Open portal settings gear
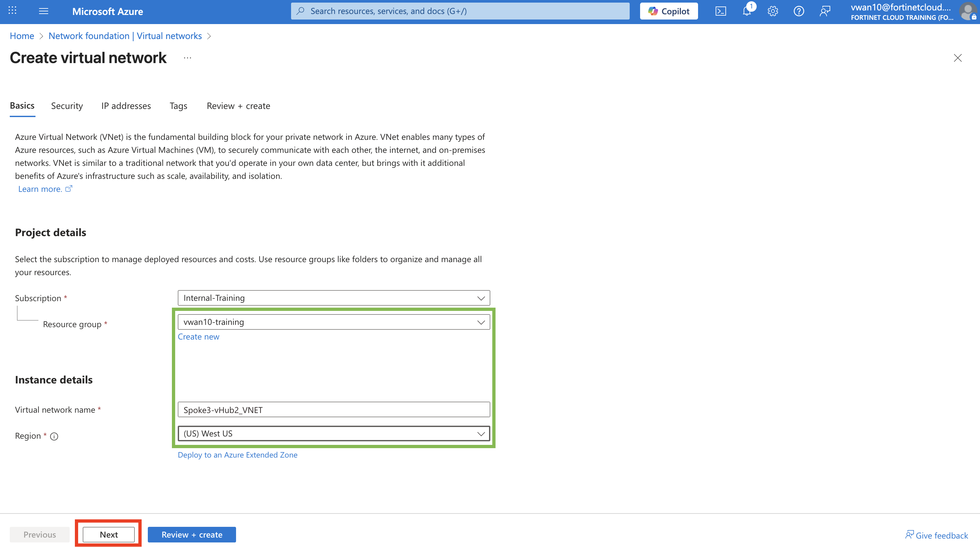This screenshot has height=547, width=980. 773,11
